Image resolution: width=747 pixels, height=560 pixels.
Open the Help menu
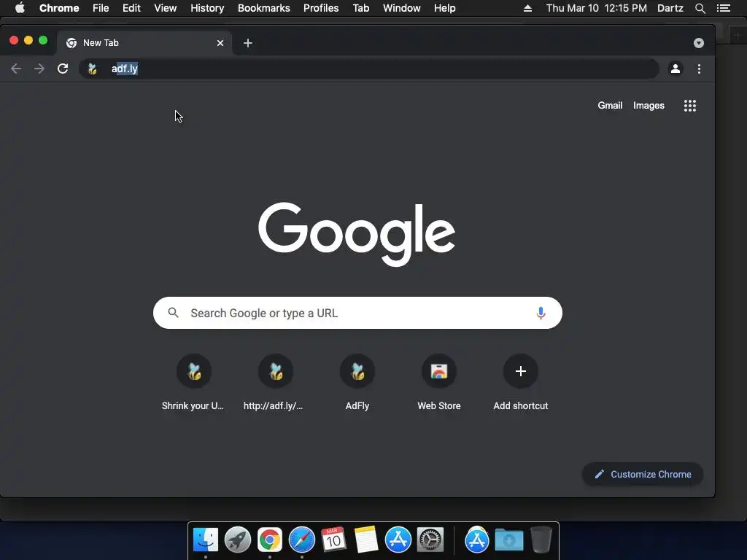point(444,8)
